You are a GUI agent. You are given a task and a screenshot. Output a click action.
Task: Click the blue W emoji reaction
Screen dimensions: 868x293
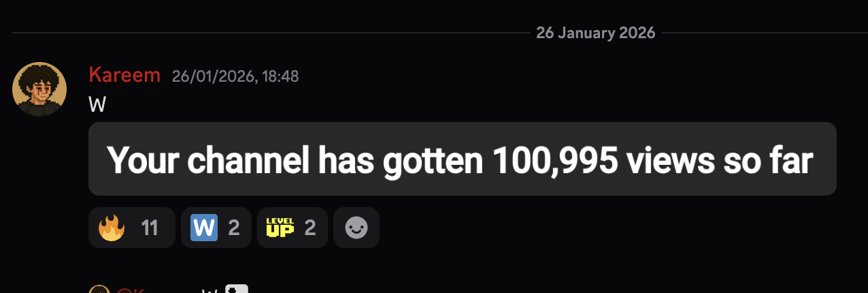point(204,228)
